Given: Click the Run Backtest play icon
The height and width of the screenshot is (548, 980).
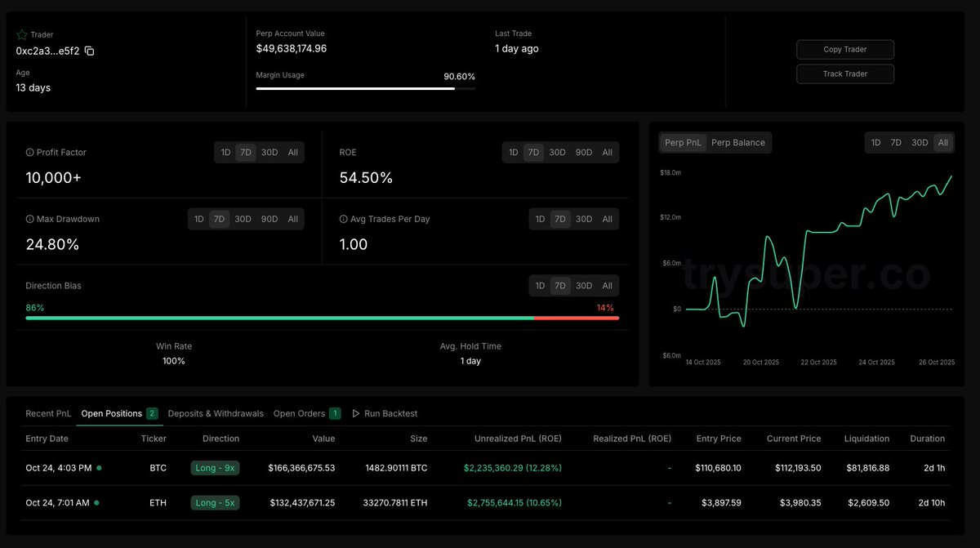Looking at the screenshot, I should 355,414.
